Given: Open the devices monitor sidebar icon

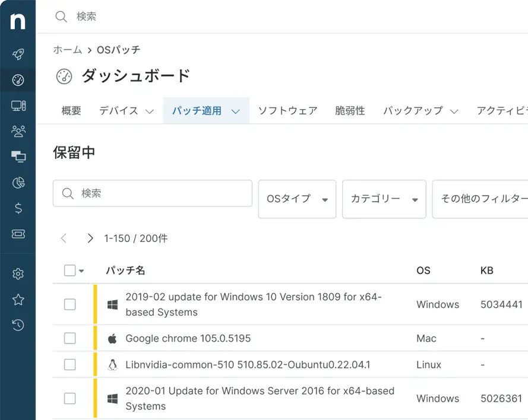Looking at the screenshot, I should click(x=18, y=106).
